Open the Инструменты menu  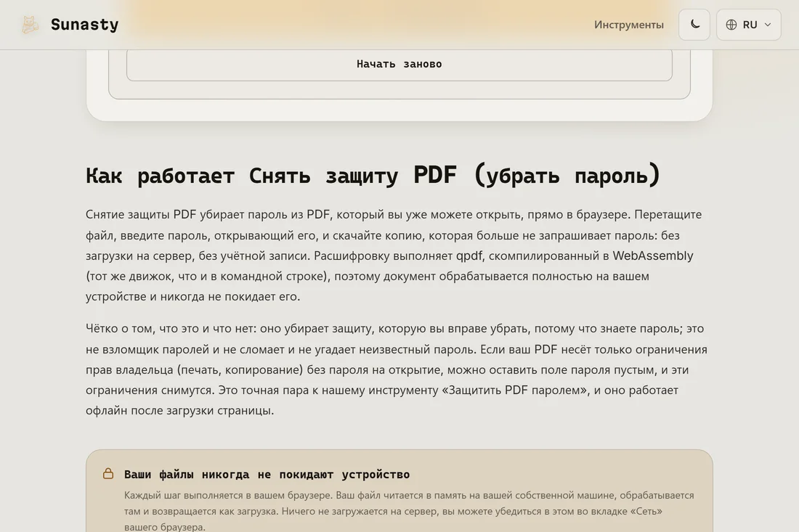point(629,25)
